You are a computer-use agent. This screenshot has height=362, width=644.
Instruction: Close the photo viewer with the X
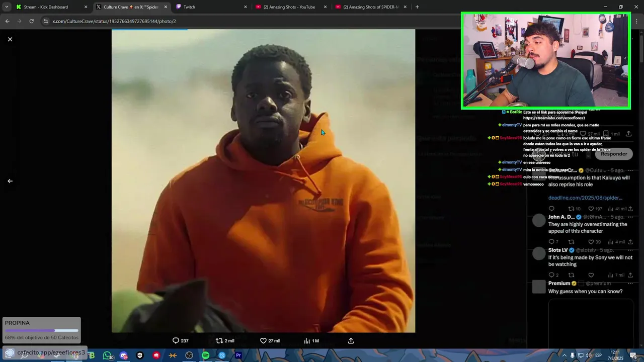(x=10, y=39)
